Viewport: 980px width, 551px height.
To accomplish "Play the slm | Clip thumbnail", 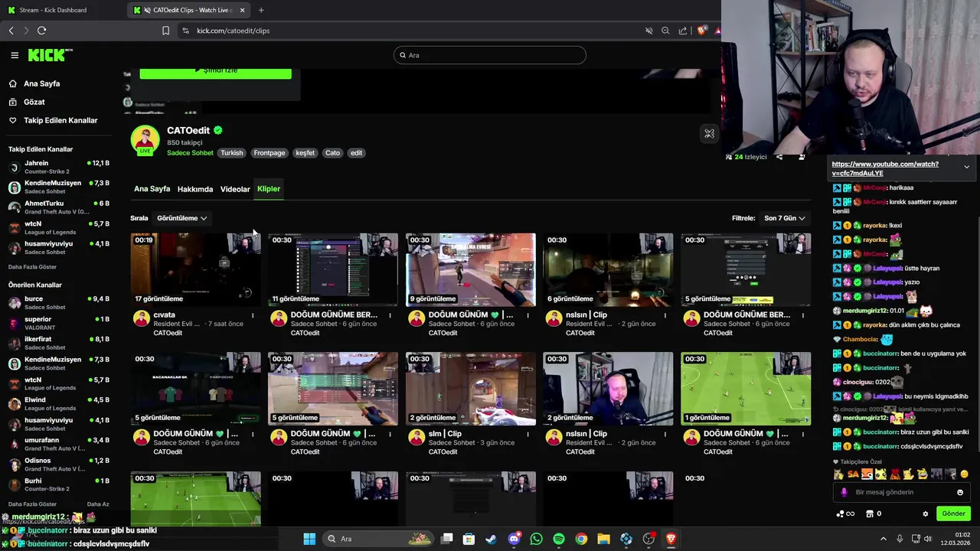I will [470, 389].
